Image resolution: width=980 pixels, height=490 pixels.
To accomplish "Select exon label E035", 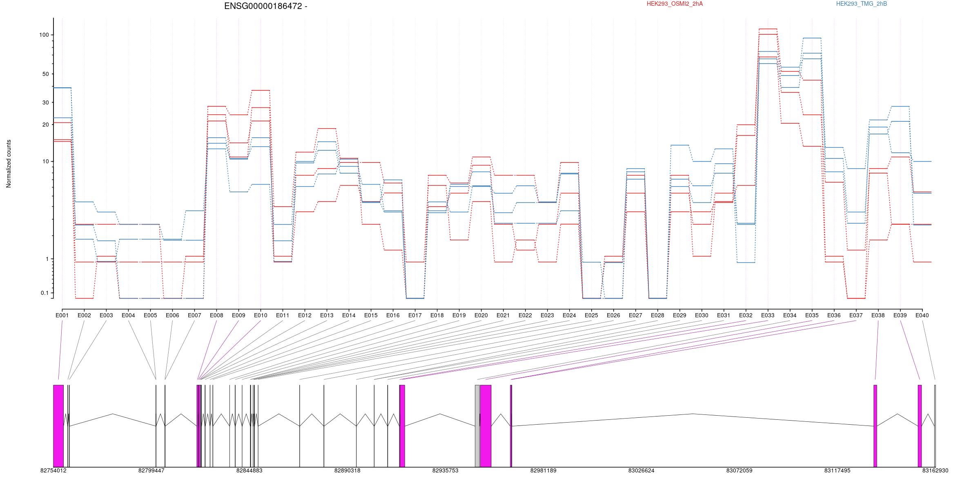I will click(x=812, y=315).
